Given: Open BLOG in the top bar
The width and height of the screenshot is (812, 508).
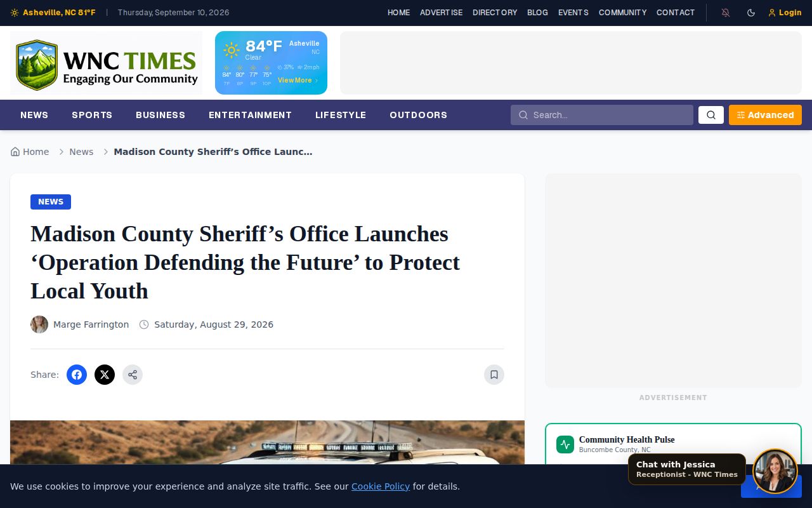Looking at the screenshot, I should click(538, 13).
